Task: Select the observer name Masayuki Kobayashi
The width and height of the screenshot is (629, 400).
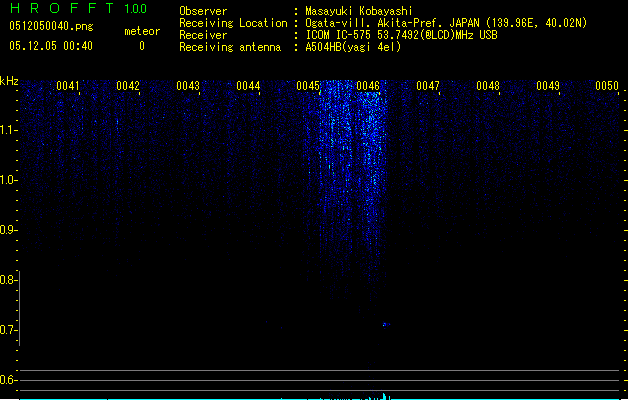Action: point(359,11)
